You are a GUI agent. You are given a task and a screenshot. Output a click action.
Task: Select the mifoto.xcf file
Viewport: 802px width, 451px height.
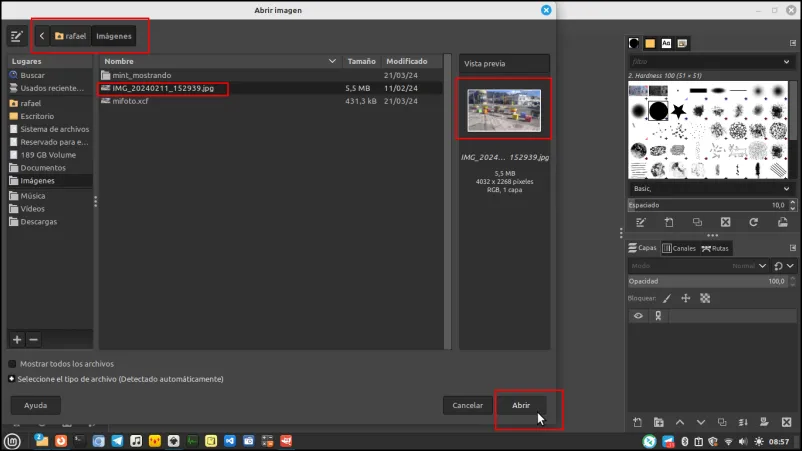pos(130,101)
